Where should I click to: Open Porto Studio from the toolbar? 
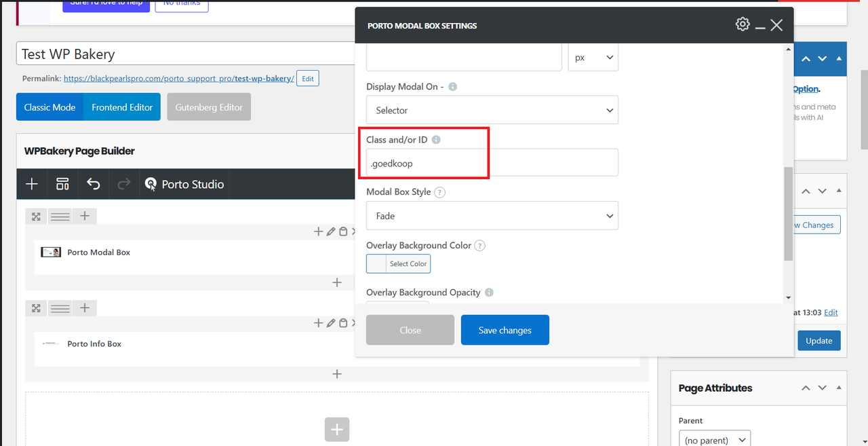pos(184,184)
